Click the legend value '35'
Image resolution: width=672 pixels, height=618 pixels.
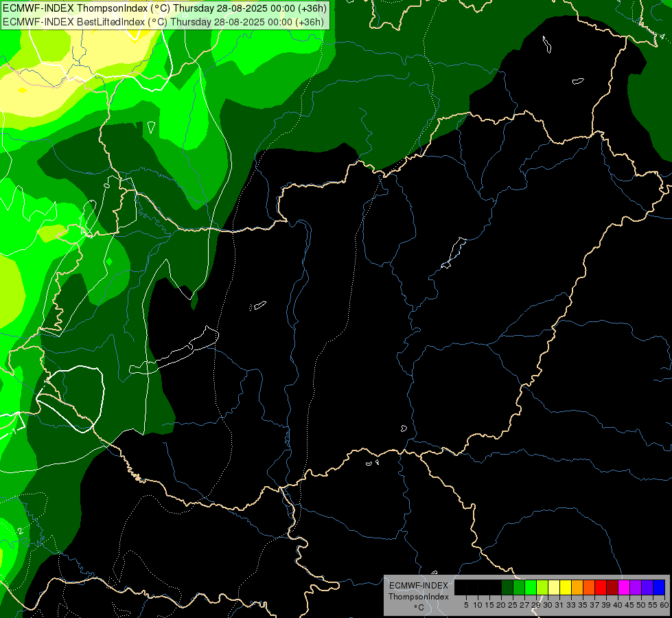[x=583, y=605]
